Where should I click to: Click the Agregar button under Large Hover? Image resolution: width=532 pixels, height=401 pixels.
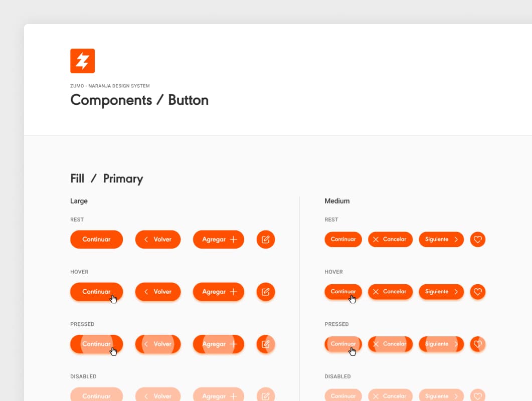pos(219,291)
